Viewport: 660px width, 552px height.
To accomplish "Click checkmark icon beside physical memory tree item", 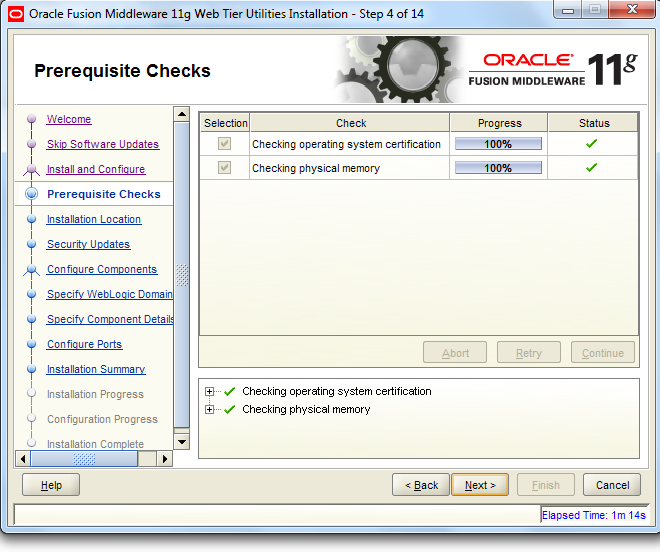I will point(229,409).
